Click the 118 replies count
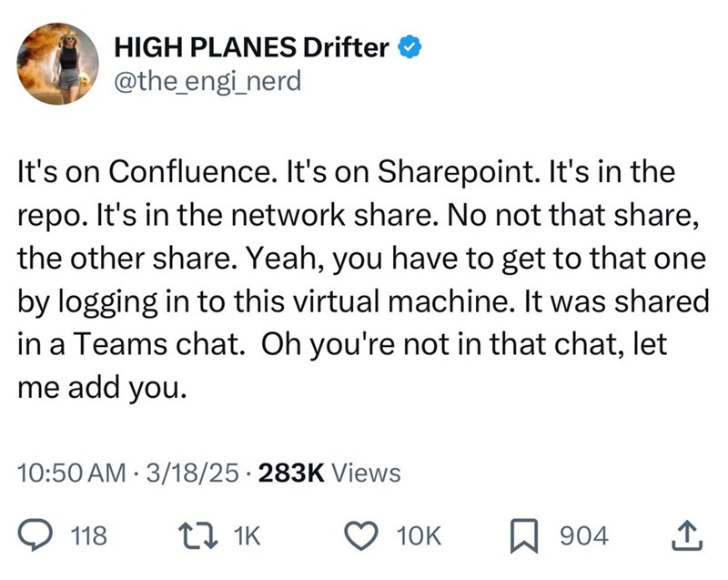Screen dimensions: 728x580 89,535
